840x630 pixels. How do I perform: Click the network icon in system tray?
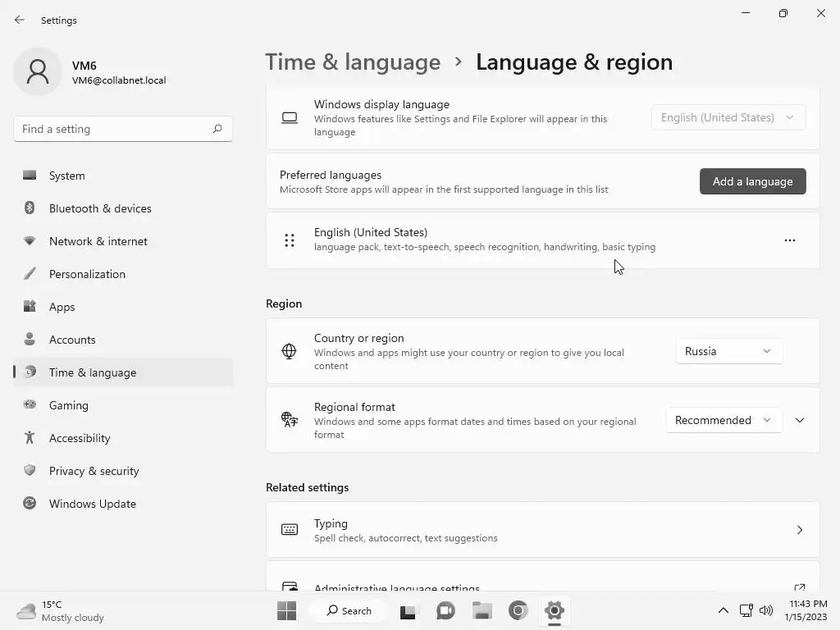746,610
